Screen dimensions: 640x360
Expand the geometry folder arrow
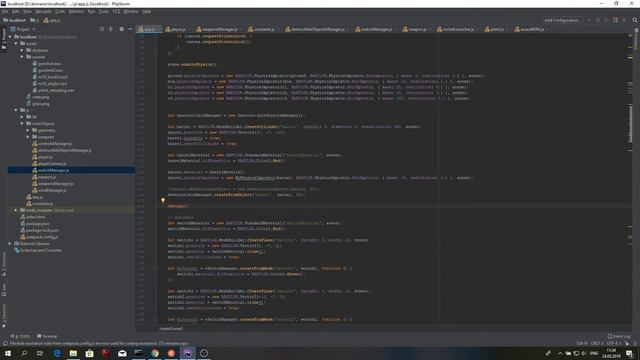click(28, 130)
